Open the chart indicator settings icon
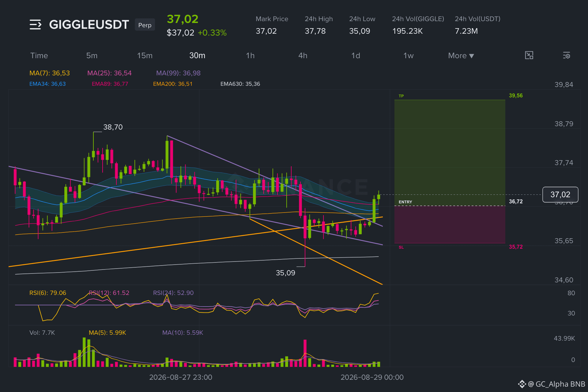The height and width of the screenshot is (392, 588). pos(567,55)
